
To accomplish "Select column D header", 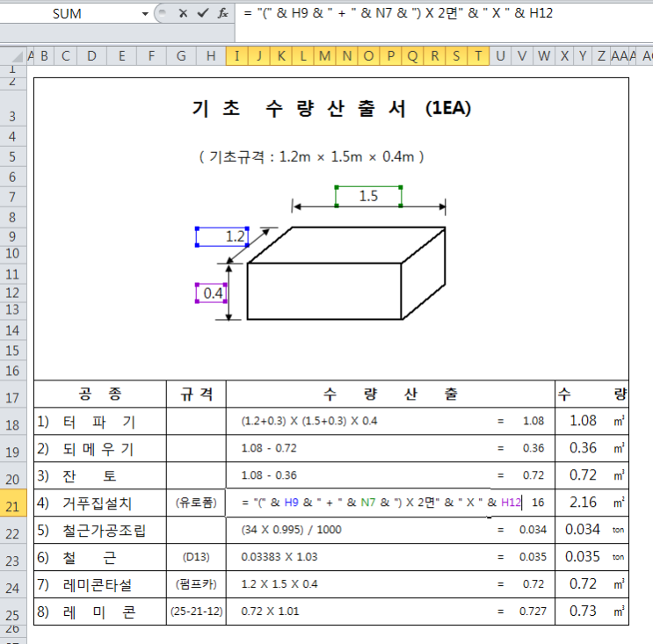I will click(91, 55).
